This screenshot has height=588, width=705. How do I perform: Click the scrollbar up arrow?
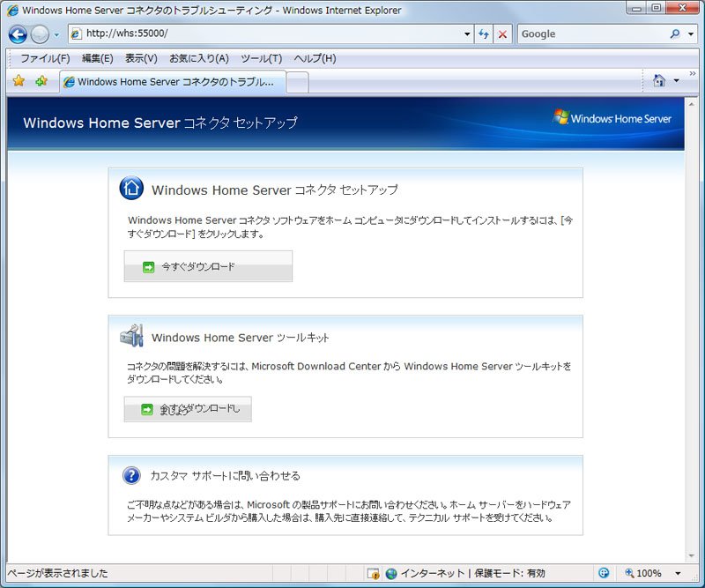pos(692,104)
